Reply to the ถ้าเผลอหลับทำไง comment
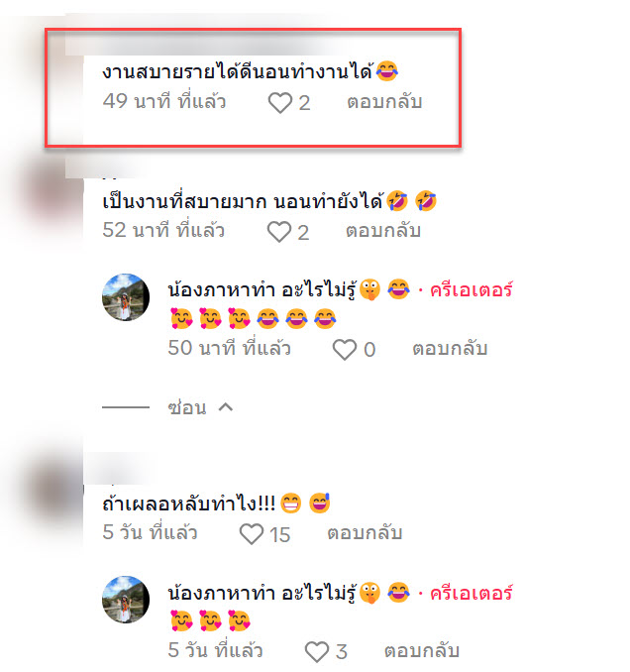Image resolution: width=630 pixels, height=672 pixels. click(365, 533)
